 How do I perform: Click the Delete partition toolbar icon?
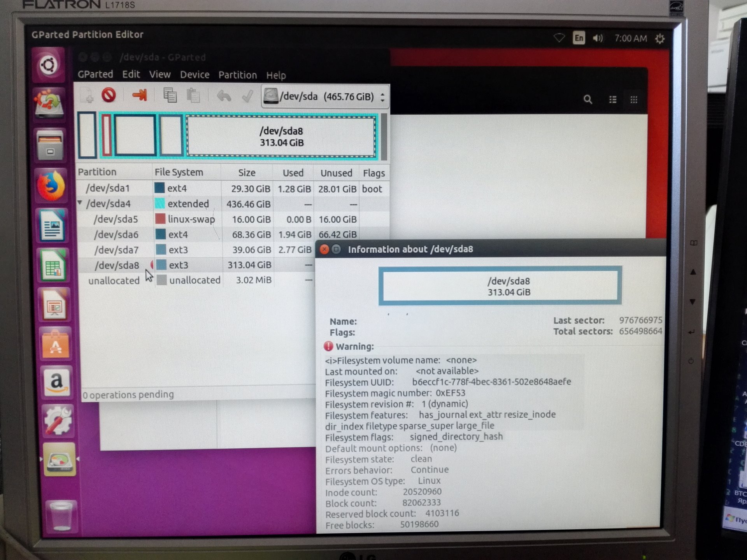point(109,95)
